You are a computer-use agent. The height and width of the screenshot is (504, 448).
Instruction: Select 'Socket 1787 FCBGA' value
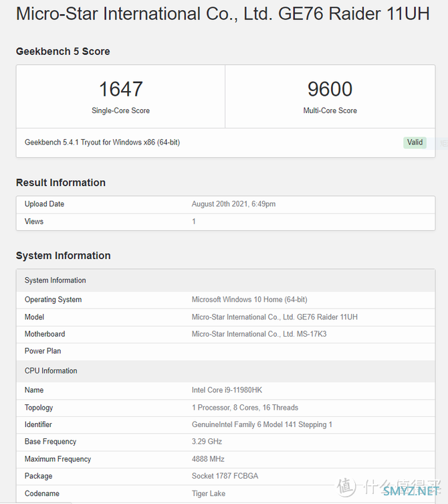[x=225, y=476]
